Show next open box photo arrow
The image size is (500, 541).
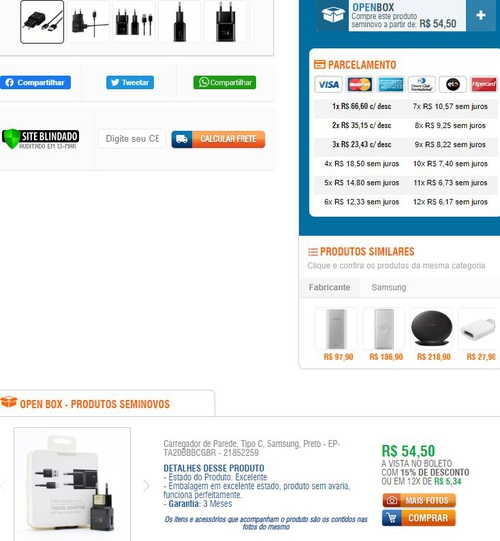pos(146,486)
